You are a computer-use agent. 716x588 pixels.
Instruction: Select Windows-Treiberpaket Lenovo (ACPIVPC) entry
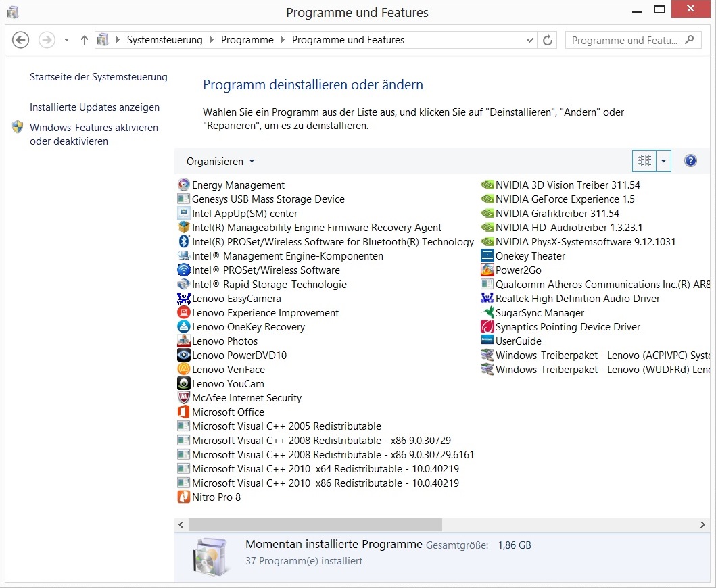click(x=595, y=355)
